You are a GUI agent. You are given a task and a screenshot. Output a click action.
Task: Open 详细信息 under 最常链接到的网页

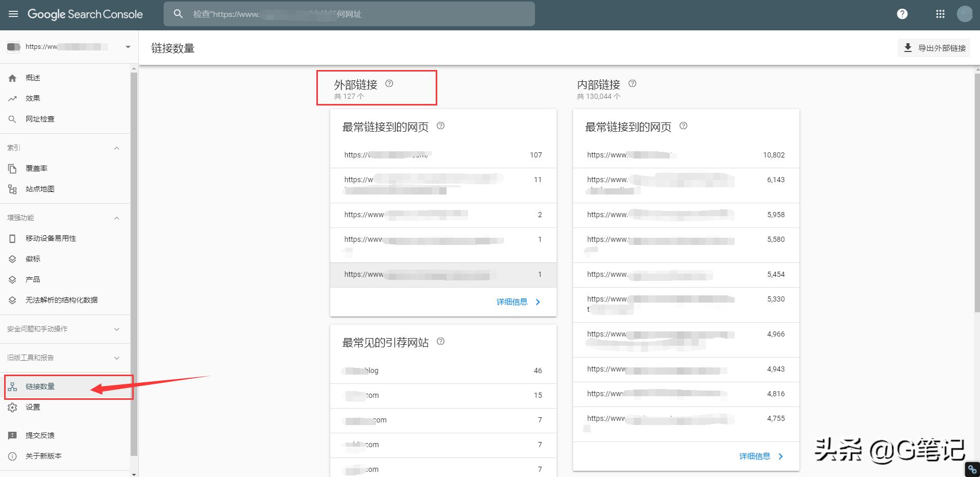(511, 302)
